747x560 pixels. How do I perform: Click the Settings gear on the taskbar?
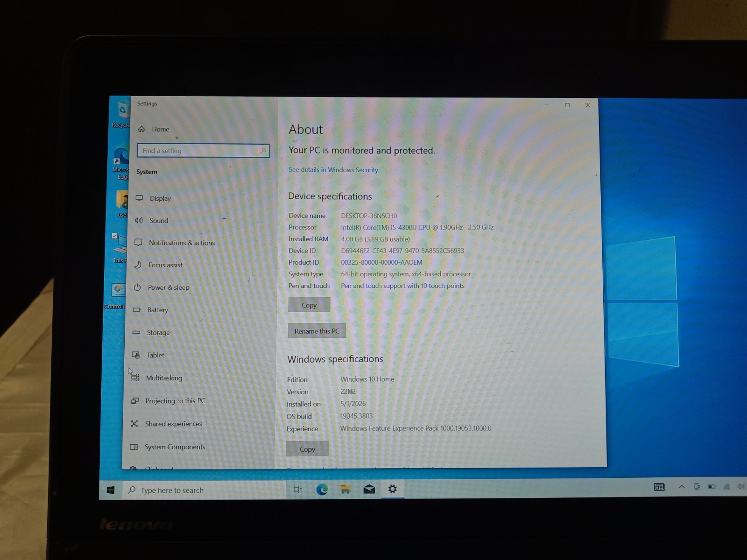(393, 489)
